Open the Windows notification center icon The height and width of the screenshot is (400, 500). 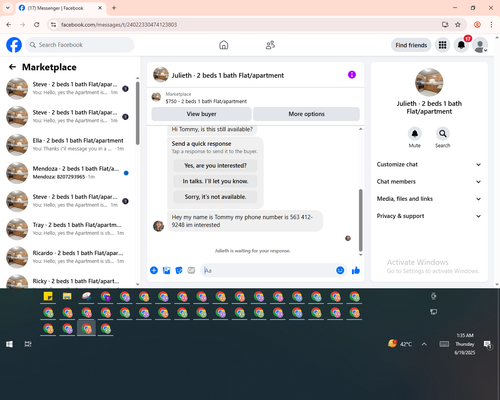pyautogui.click(x=488, y=344)
